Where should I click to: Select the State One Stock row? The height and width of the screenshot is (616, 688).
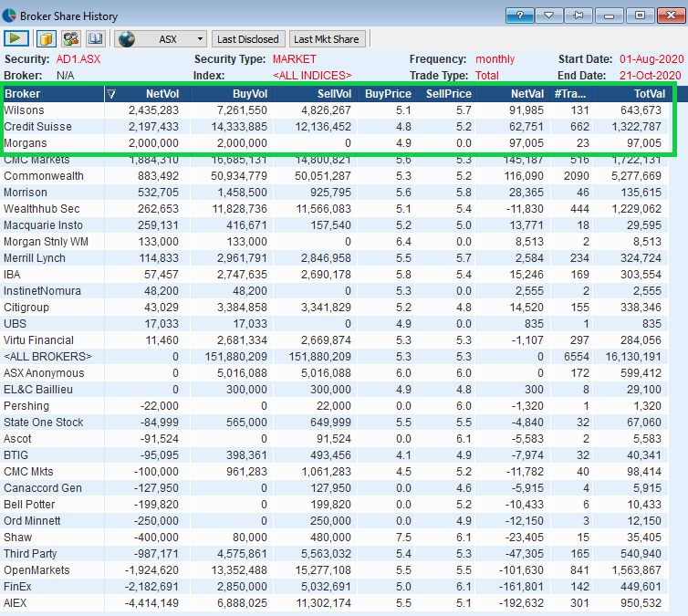click(x=336, y=422)
